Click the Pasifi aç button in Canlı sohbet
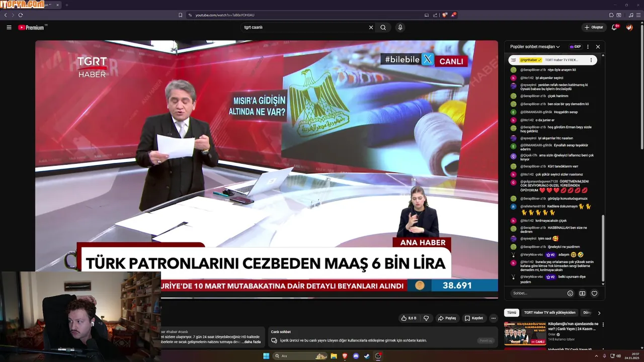The width and height of the screenshot is (644, 362). [486, 340]
